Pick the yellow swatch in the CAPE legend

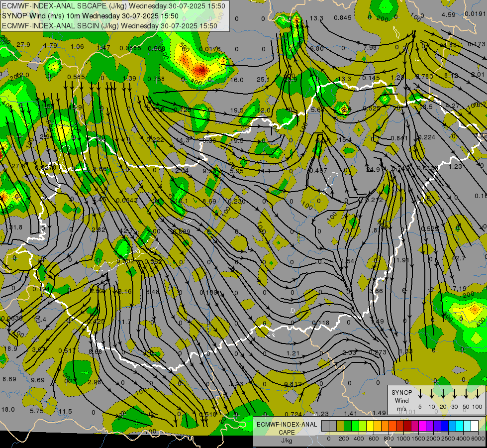(370, 426)
